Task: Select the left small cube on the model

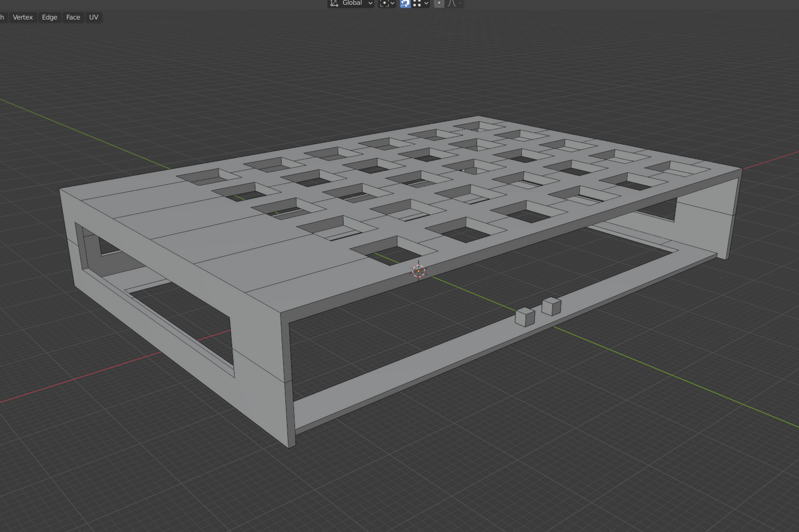Action: click(525, 317)
